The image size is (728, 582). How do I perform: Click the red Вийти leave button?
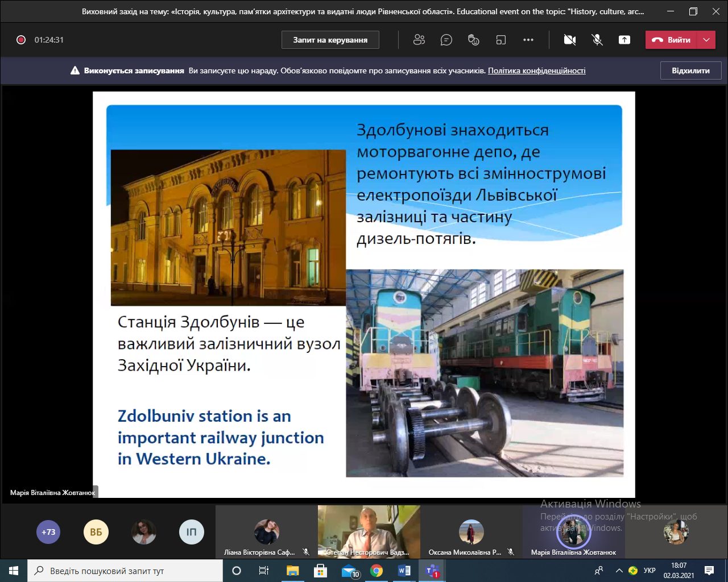(672, 40)
